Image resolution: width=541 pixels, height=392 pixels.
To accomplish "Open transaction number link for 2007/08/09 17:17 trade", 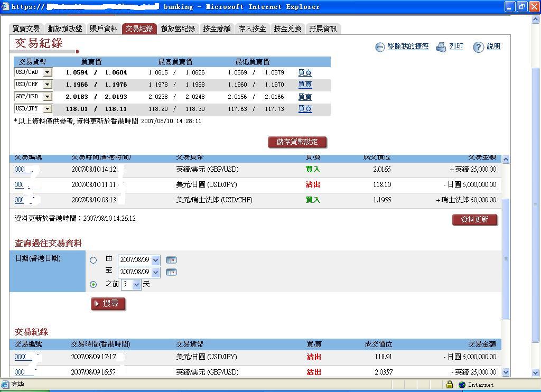I will click(23, 357).
